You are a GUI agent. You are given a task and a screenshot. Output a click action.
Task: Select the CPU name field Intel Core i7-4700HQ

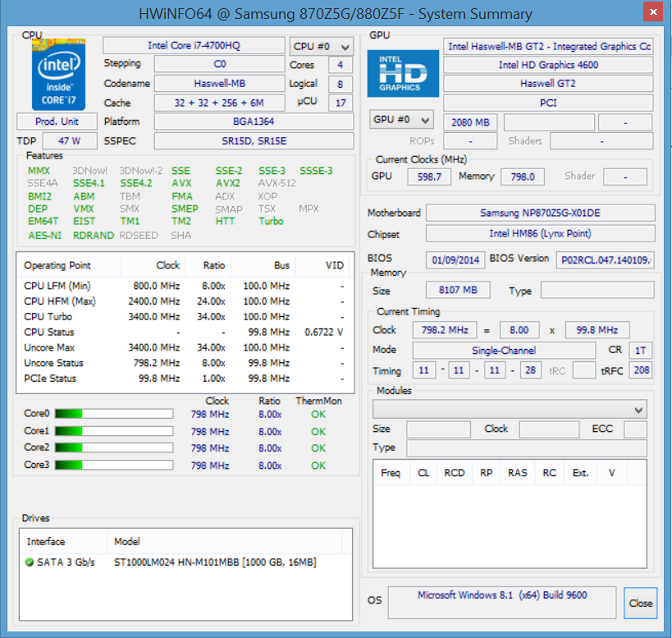194,45
